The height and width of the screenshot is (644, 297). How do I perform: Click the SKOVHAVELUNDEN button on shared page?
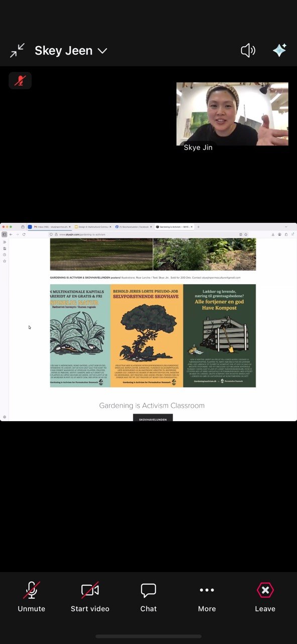153,418
